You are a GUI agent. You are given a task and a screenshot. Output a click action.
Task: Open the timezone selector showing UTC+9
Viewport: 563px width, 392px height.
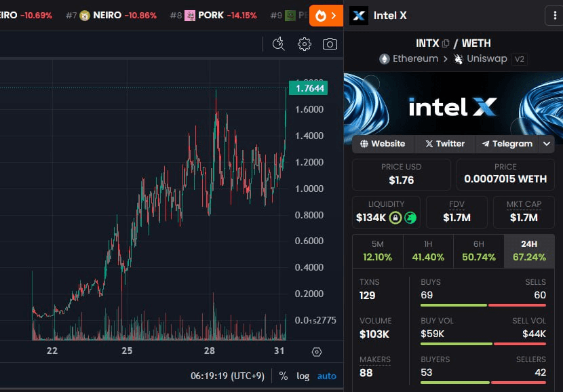228,376
